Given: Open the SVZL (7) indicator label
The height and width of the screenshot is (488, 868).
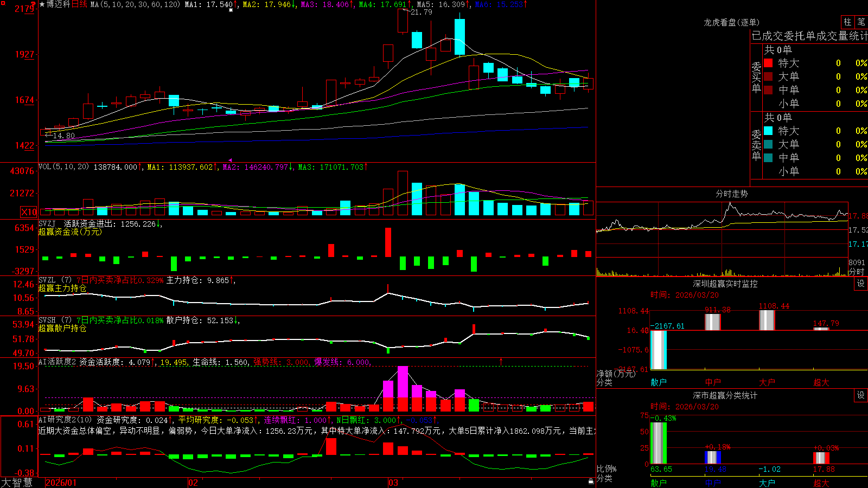Looking at the screenshot, I should click(x=55, y=280).
